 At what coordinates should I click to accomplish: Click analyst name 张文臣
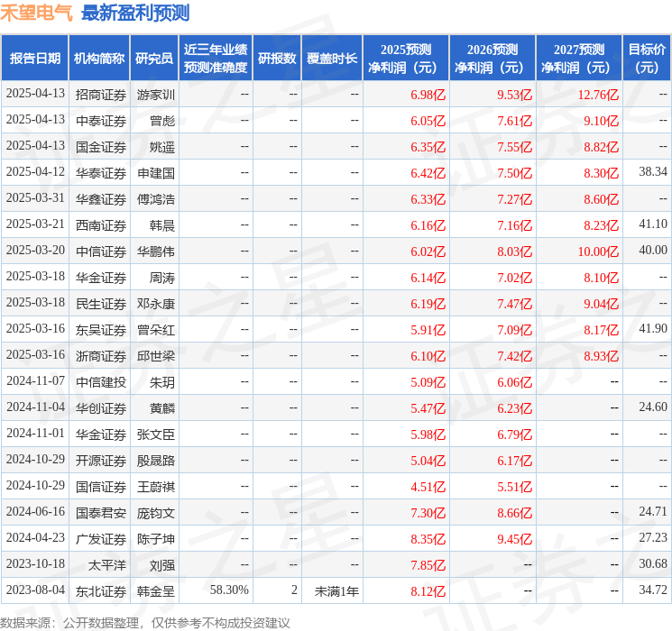156,434
